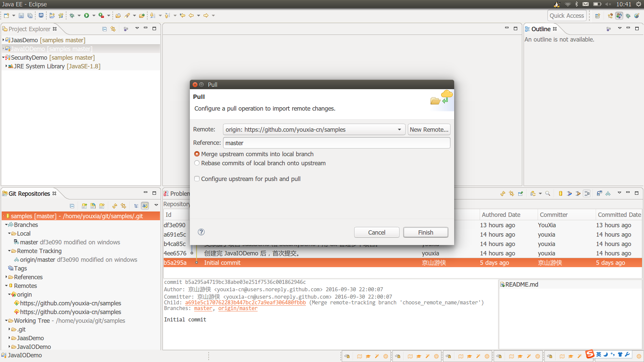
Task: Click the WiFi system tray icon
Action: (568, 4)
